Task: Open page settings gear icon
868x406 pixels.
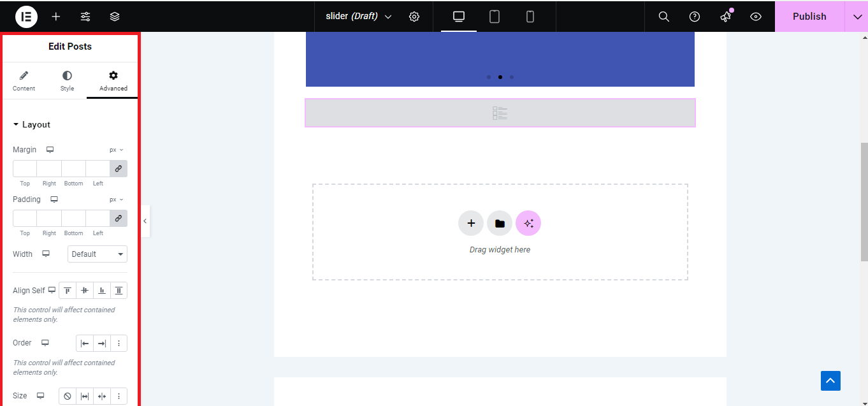Action: pos(414,17)
